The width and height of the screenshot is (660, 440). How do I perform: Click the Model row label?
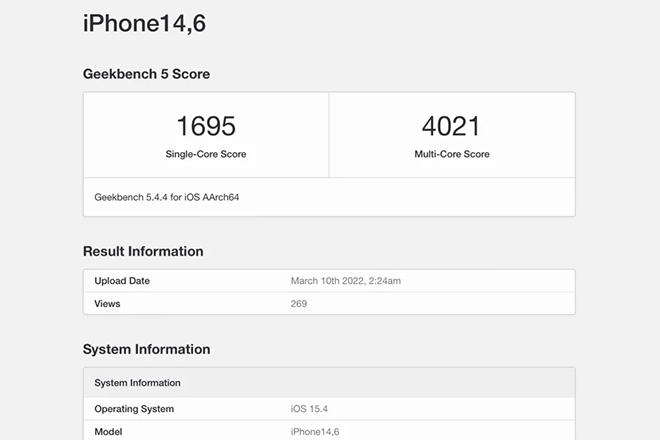tap(108, 432)
